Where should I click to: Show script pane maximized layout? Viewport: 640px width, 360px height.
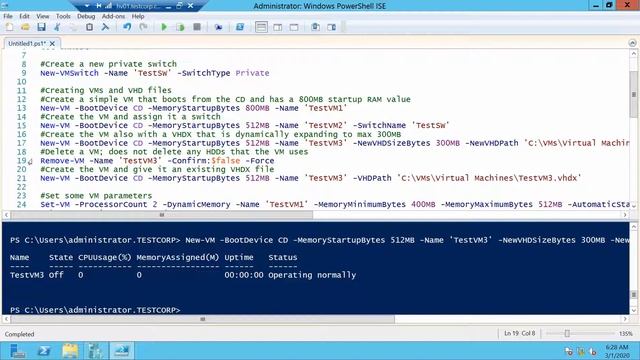(x=294, y=27)
